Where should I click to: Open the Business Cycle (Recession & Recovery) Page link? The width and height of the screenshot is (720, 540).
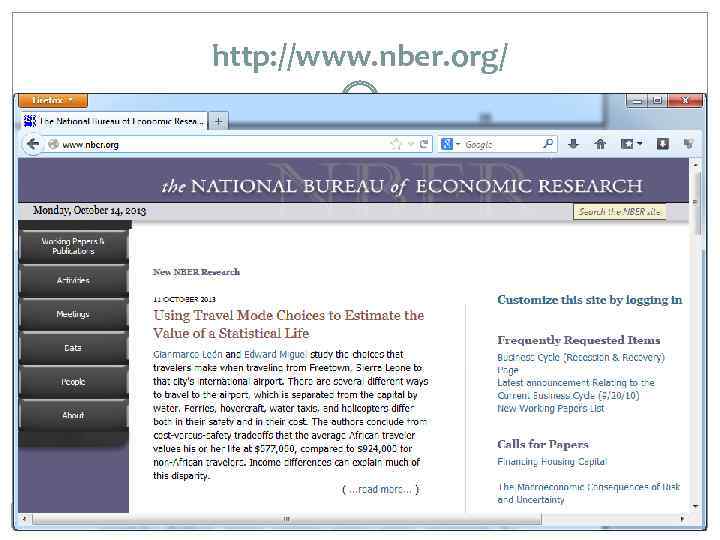581,363
